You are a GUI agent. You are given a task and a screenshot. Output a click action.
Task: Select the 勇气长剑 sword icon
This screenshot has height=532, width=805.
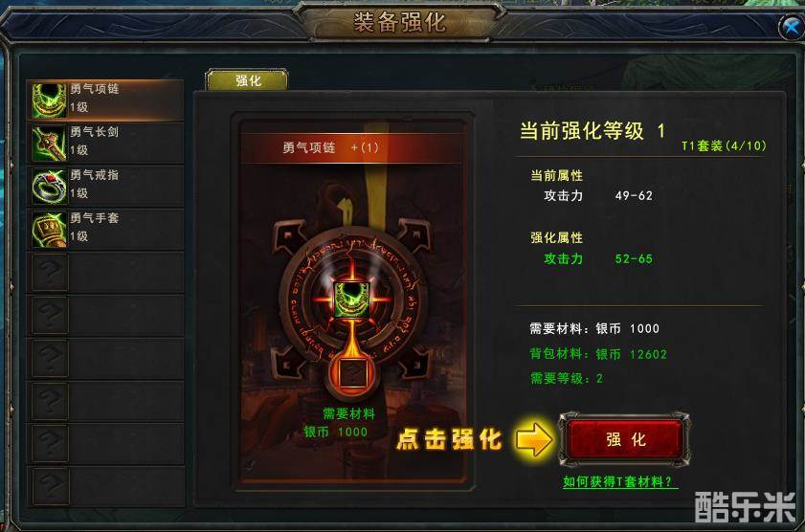click(49, 144)
